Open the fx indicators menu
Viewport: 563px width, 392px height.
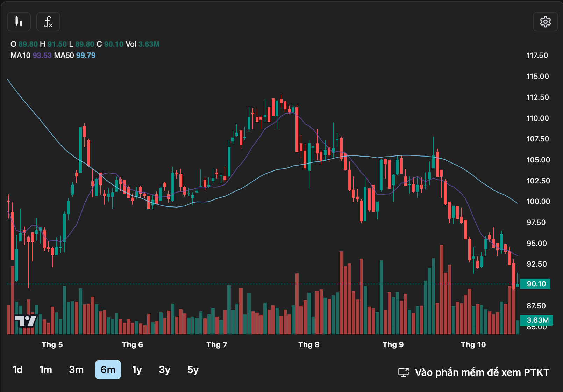tap(48, 22)
